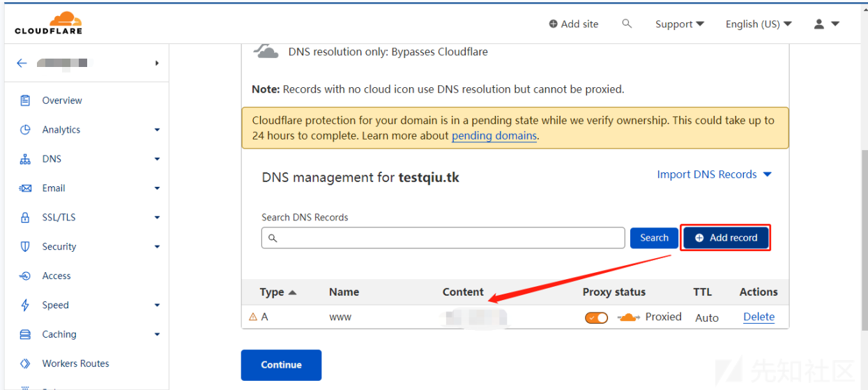
Task: Click the Security shield icon
Action: pyautogui.click(x=26, y=247)
